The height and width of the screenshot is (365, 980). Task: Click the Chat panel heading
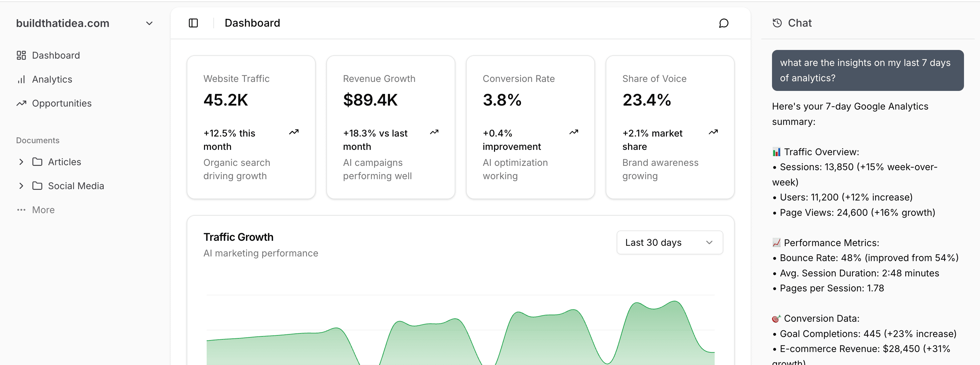pos(800,23)
